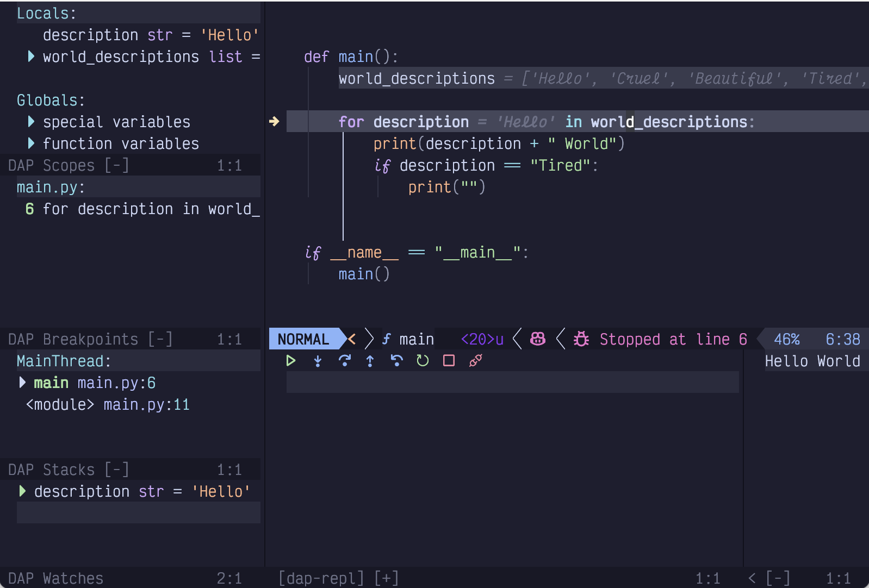This screenshot has width=869, height=588.
Task: Click the 'if description == "Tired":' line
Action: pos(486,165)
